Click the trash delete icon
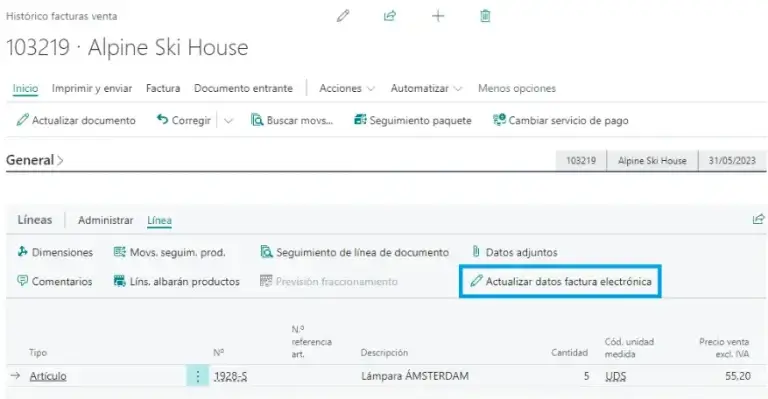The image size is (768, 399). (x=485, y=16)
